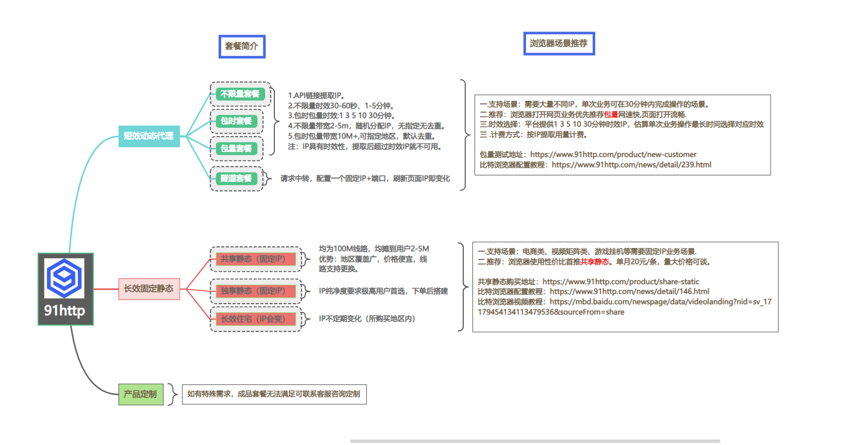Select the 长效固定静态 branch node
The image size is (868, 445).
click(x=149, y=289)
